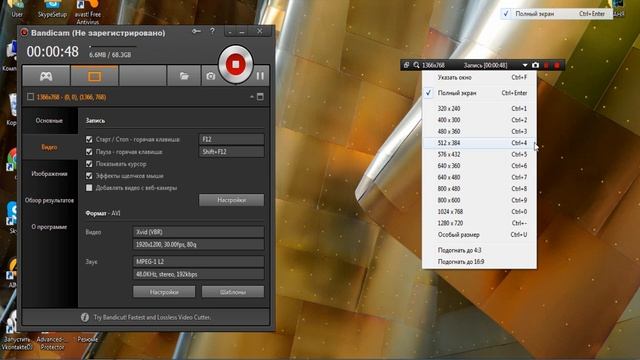Click the key registration icon in title bar
Image resolution: width=640 pixels, height=360 pixels.
pyautogui.click(x=196, y=31)
